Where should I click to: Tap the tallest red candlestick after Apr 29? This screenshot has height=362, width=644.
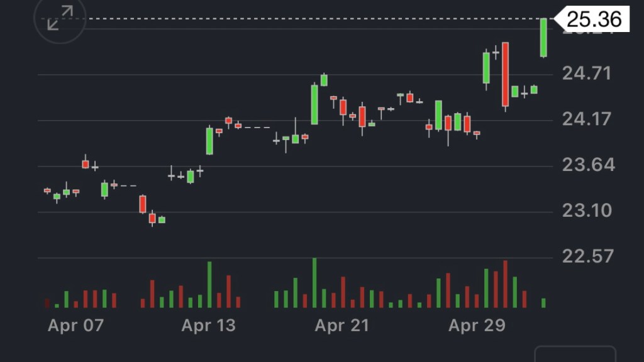click(505, 74)
